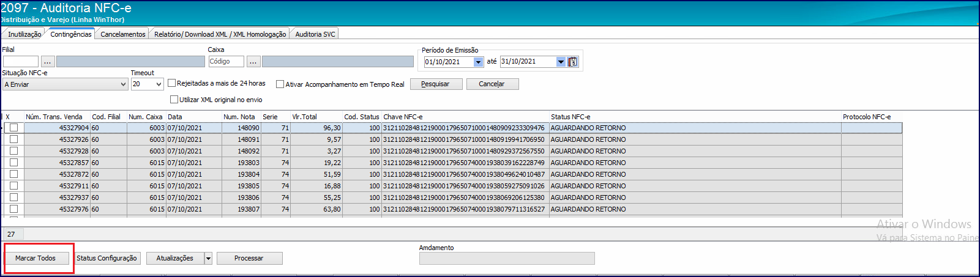Screen dimensions: 980x277
Task: Enable Ativar Acompanhamento em Tempo Real
Action: (x=280, y=84)
